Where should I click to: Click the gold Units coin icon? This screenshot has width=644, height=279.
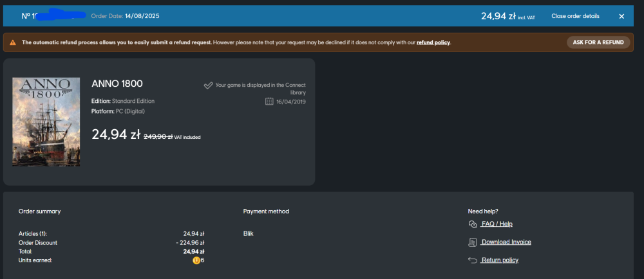196,260
